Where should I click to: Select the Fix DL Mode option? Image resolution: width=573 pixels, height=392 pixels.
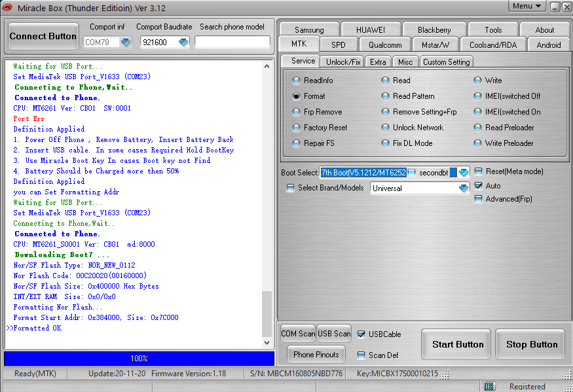[x=385, y=143]
